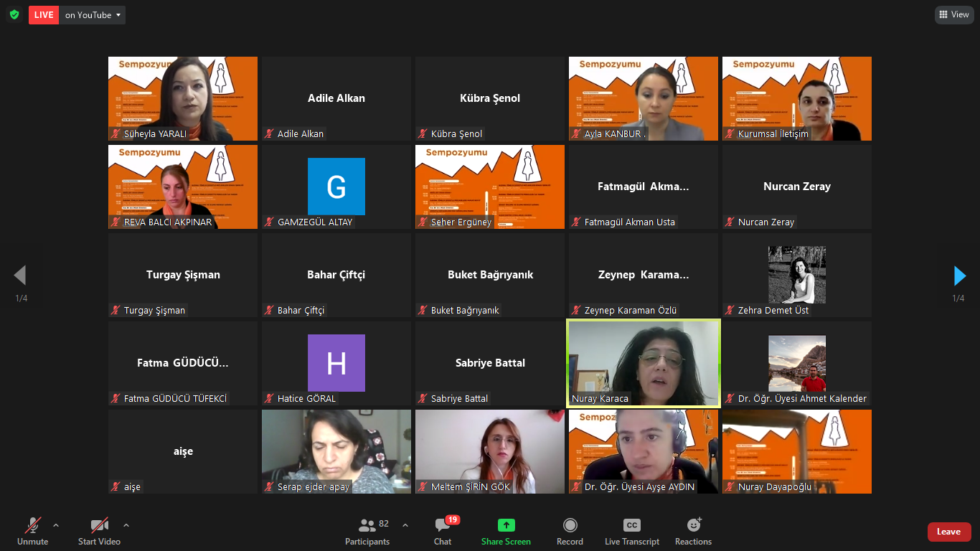Enable Live Transcript captions
Image resolution: width=980 pixels, height=551 pixels.
(x=631, y=526)
